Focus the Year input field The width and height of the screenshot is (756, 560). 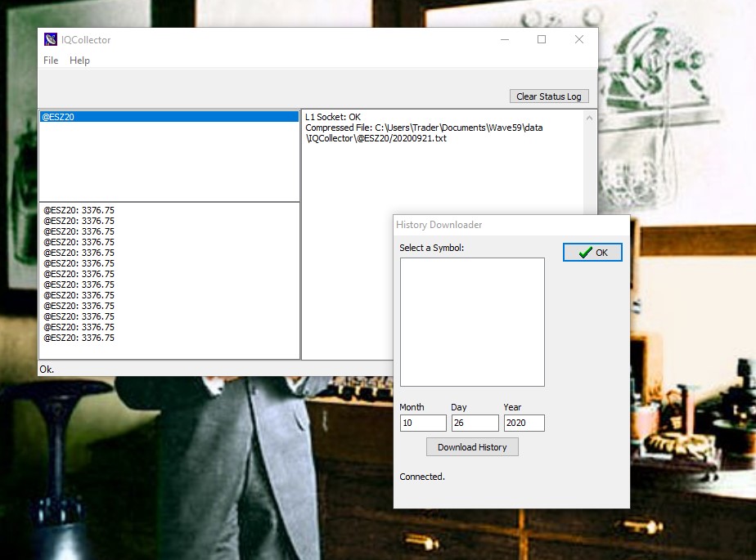coord(524,423)
